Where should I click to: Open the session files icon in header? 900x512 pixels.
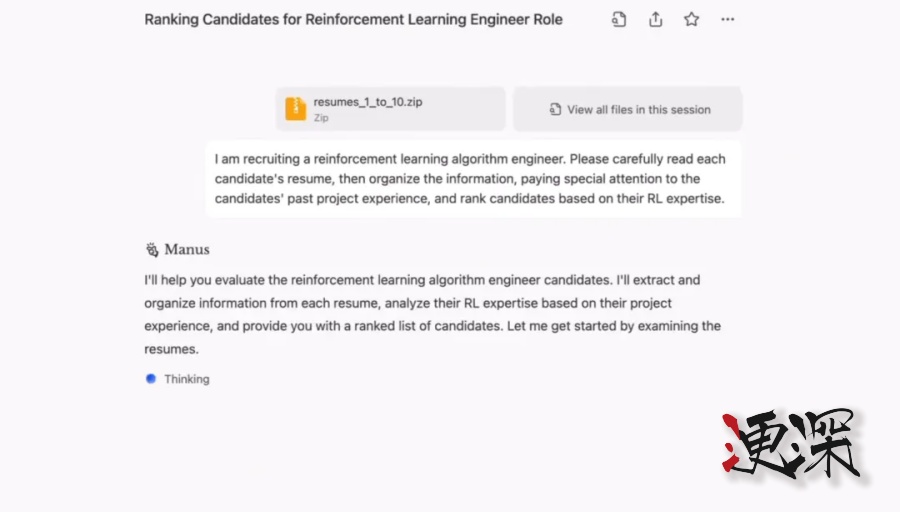[619, 19]
